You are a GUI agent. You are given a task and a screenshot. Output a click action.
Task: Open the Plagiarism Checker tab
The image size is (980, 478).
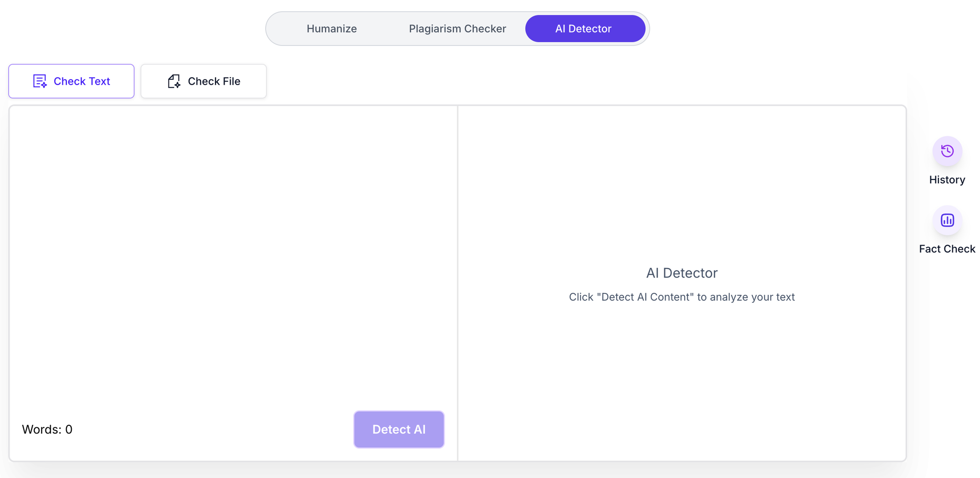pyautogui.click(x=457, y=29)
